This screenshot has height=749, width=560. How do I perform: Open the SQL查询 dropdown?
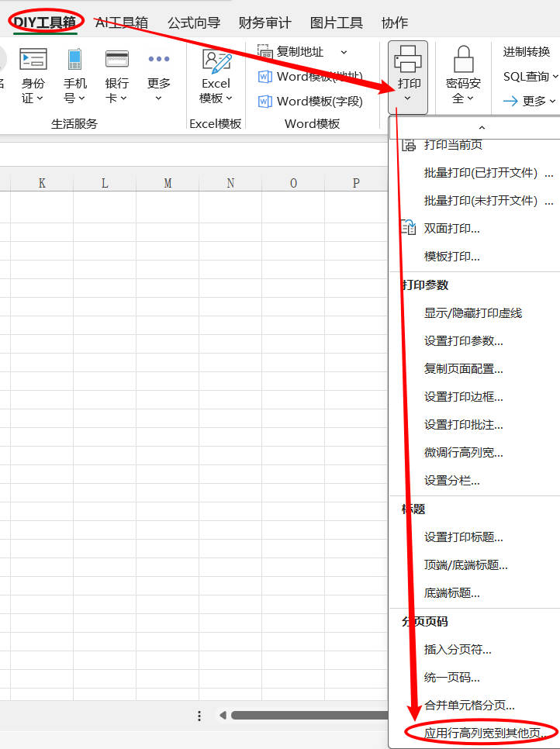coord(531,76)
